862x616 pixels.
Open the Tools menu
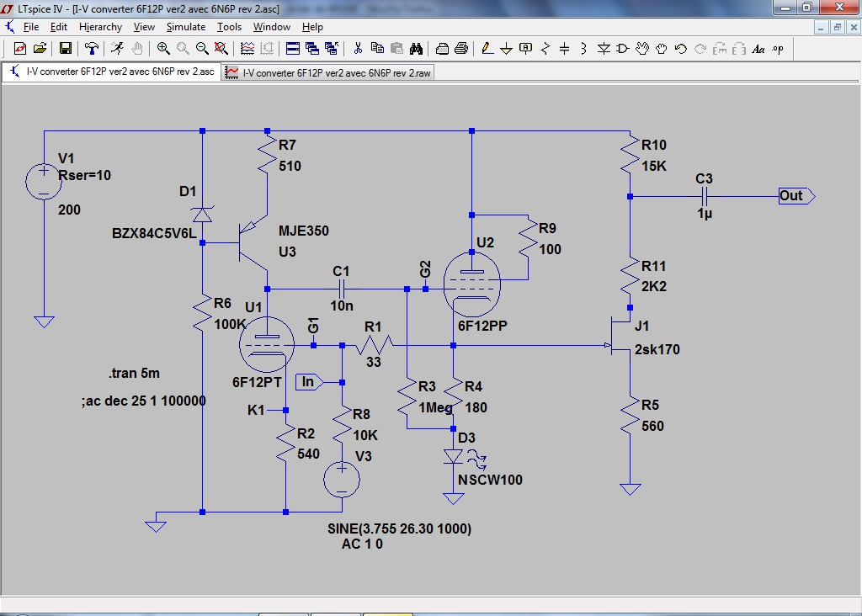coord(229,27)
